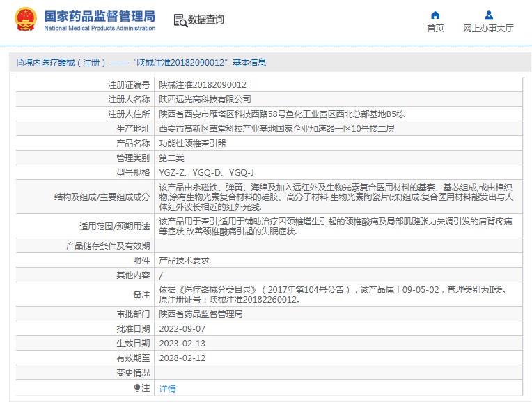Click the bulb icon beside 注
This screenshot has width=532, height=405.
coord(137,388)
